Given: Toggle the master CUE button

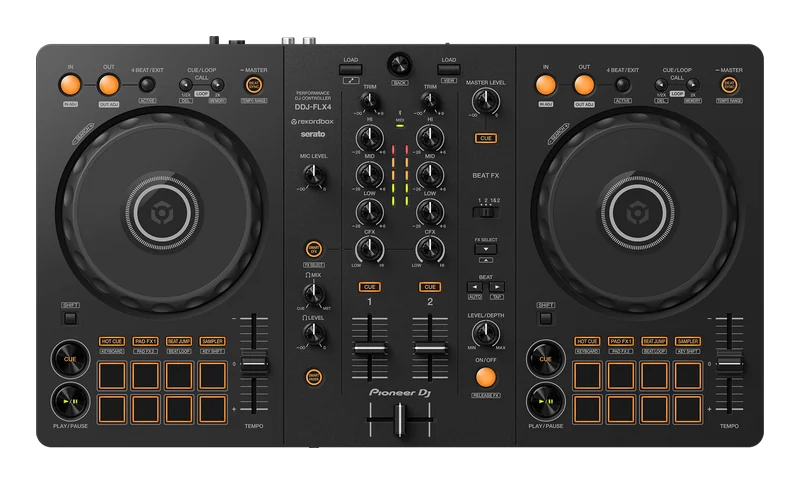Looking at the screenshot, I should [x=486, y=138].
